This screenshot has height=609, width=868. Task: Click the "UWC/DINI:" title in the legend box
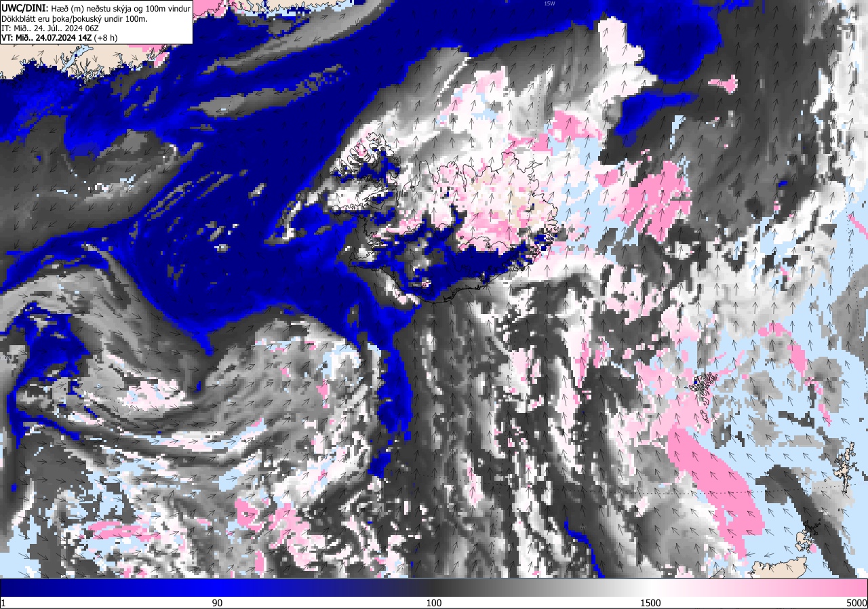click(x=24, y=8)
